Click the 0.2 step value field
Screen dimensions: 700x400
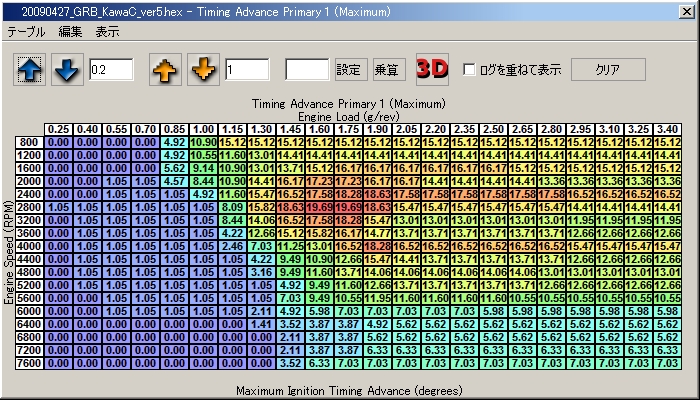coord(111,70)
